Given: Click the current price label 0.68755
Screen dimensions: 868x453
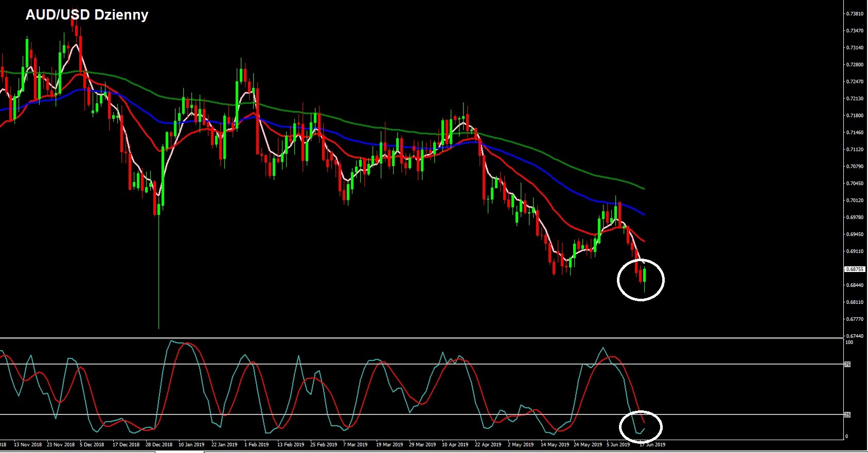Looking at the screenshot, I should 854,269.
